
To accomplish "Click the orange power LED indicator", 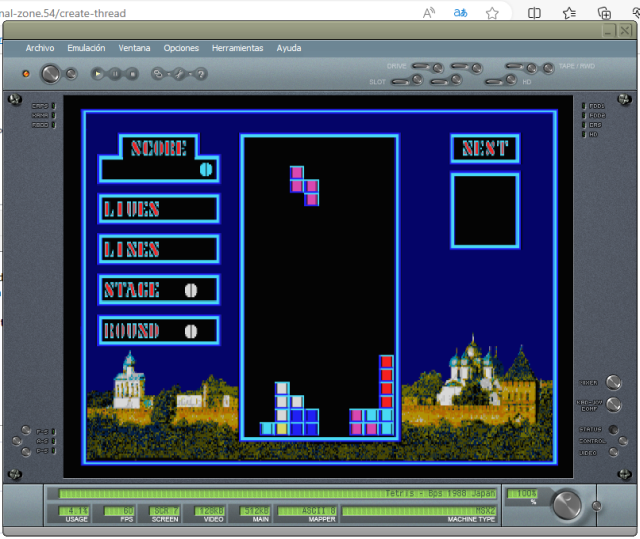I will (26, 74).
